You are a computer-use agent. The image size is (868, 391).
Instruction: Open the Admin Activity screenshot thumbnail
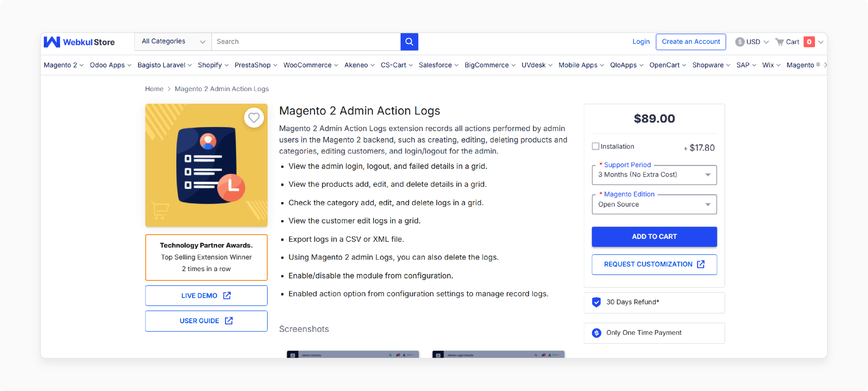click(353, 354)
